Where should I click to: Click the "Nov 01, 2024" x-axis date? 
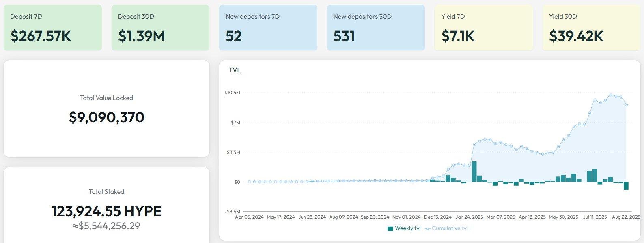[x=407, y=217]
